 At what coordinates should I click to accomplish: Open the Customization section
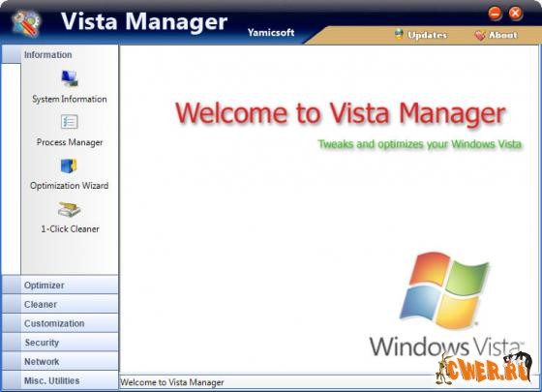click(x=60, y=323)
